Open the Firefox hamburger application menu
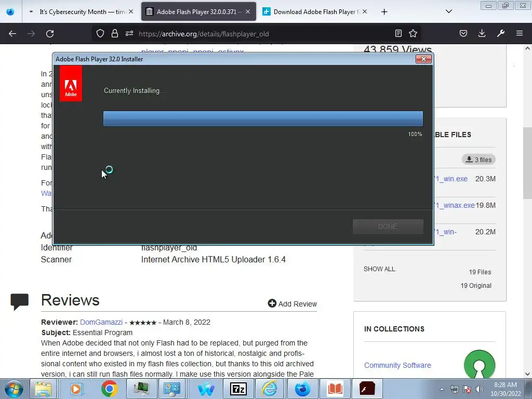The image size is (532, 399). click(520, 33)
